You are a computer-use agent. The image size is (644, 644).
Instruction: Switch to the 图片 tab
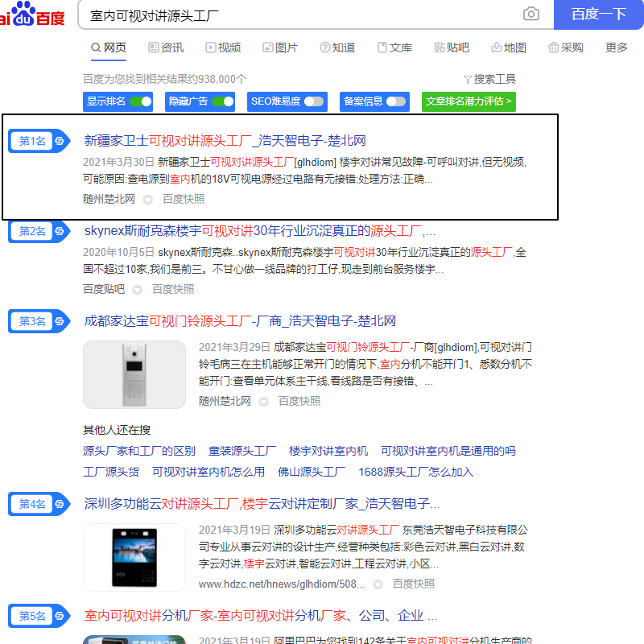pos(280,47)
